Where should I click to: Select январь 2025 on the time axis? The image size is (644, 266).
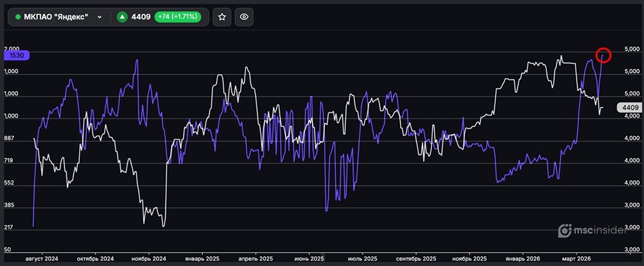pos(202,258)
